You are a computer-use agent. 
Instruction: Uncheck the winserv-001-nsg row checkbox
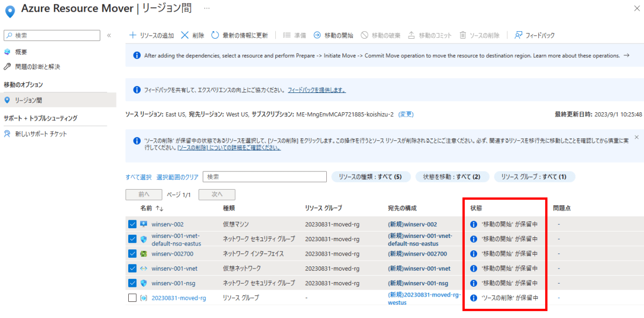[x=133, y=283]
